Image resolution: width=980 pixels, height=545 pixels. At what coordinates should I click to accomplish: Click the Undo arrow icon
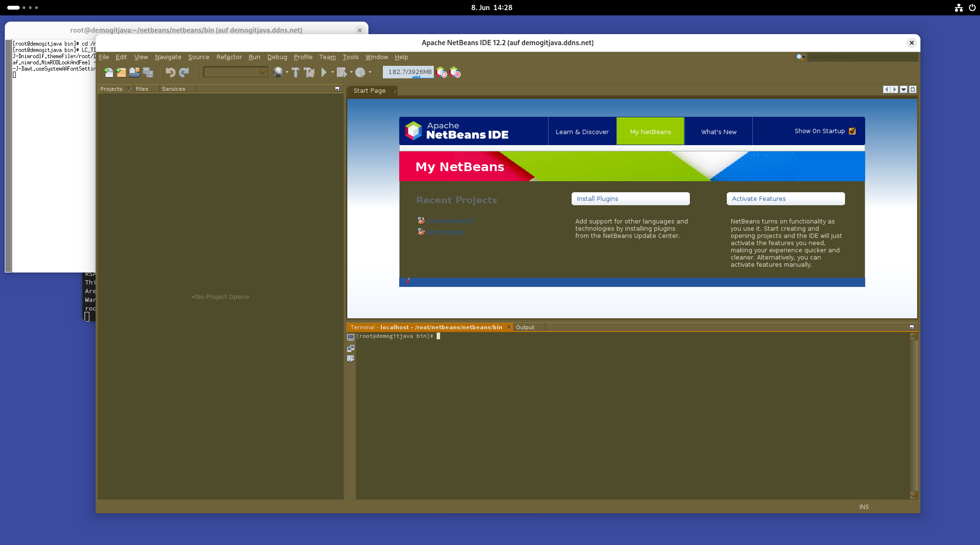[x=170, y=73]
